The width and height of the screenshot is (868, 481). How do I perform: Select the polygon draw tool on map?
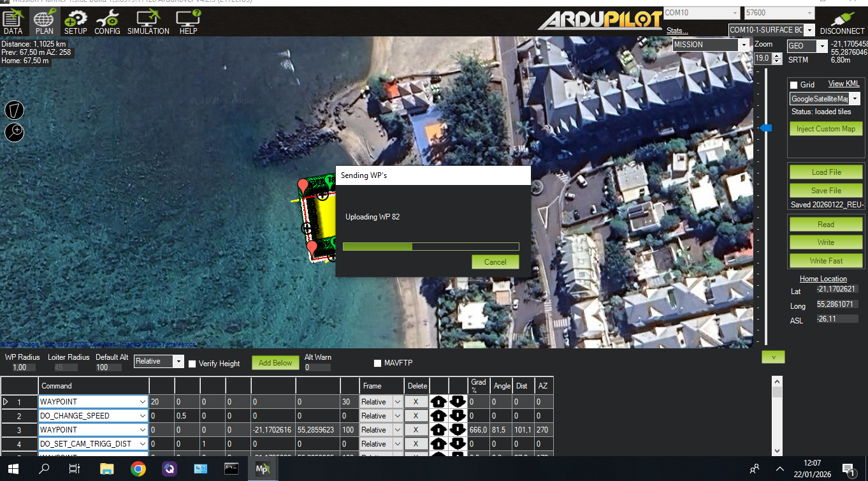[14, 110]
